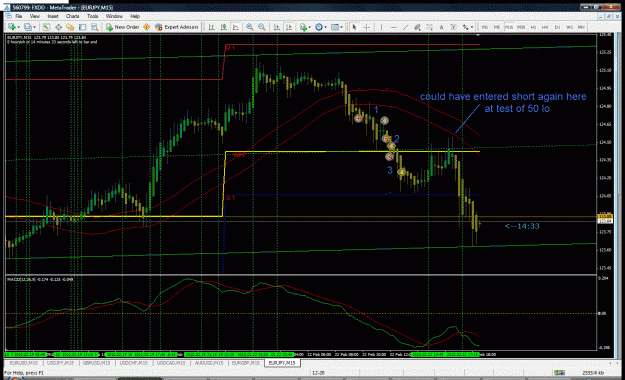The width and height of the screenshot is (625, 380).
Task: Switch timeframe to H4
Action: 545,27
